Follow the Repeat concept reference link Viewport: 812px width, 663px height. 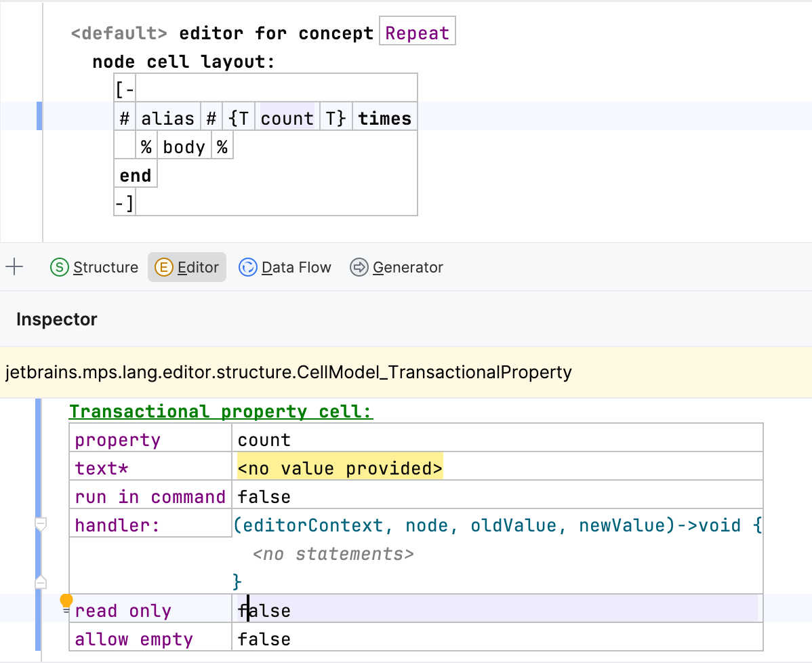(x=417, y=33)
